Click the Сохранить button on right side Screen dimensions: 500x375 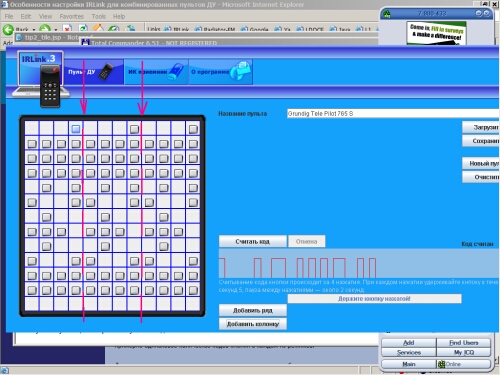480,141
